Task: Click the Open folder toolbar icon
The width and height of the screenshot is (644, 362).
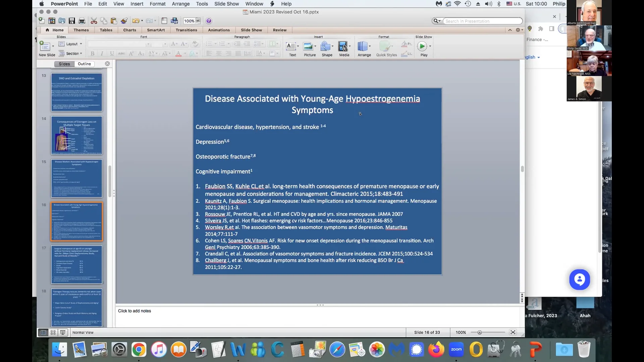Action: click(62, 21)
